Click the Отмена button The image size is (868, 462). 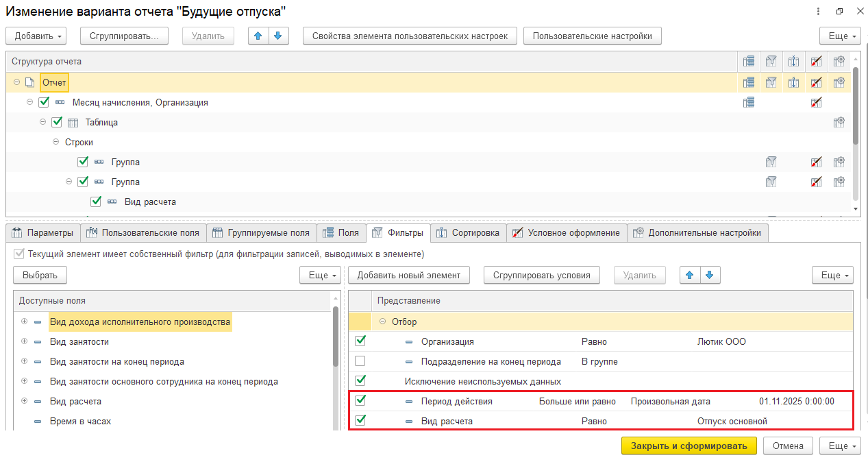click(x=788, y=446)
